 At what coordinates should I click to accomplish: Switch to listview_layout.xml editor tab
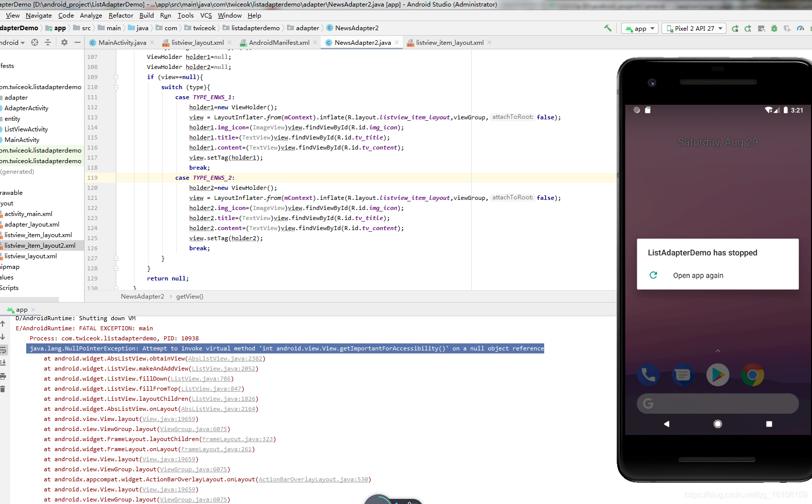coord(197,42)
